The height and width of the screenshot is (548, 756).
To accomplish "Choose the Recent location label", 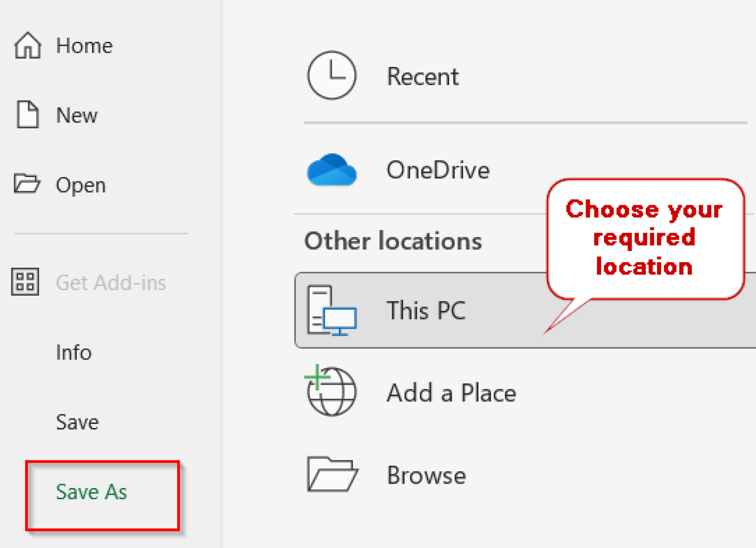I will tap(422, 76).
